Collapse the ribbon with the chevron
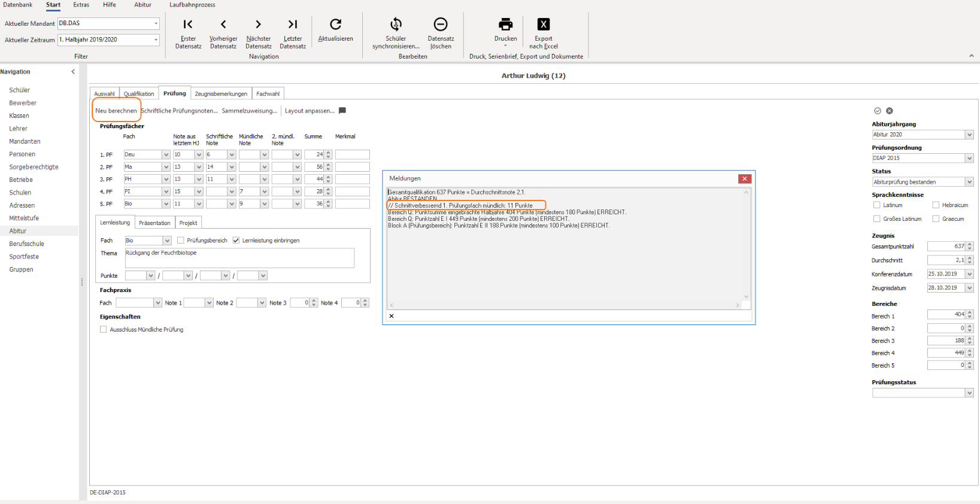This screenshot has width=980, height=504. click(x=971, y=56)
